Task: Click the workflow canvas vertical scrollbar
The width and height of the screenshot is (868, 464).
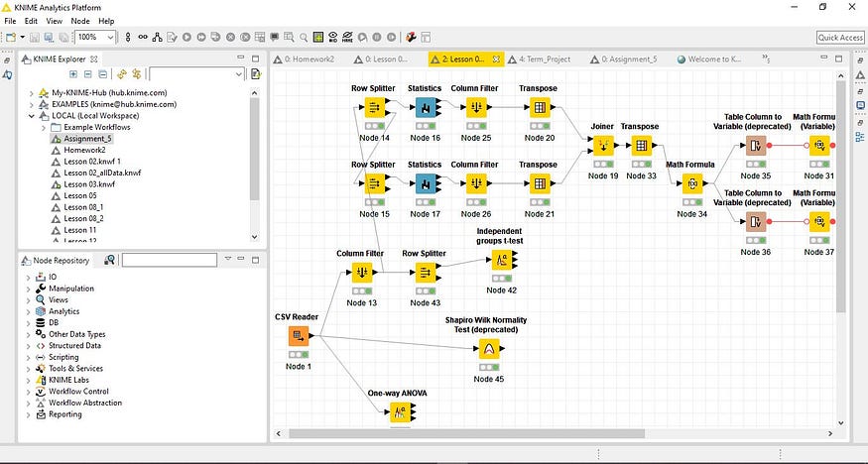Action: click(x=841, y=197)
